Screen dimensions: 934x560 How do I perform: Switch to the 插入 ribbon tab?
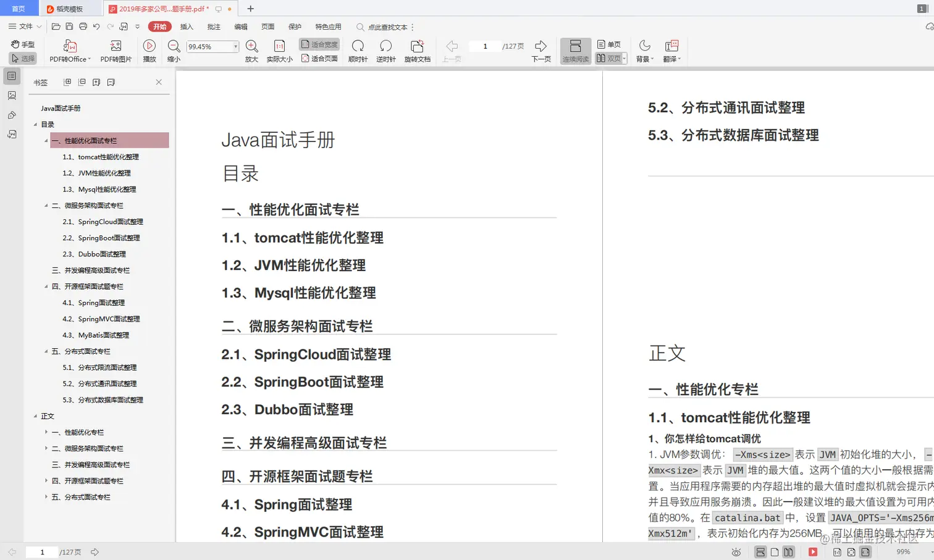[x=187, y=27]
